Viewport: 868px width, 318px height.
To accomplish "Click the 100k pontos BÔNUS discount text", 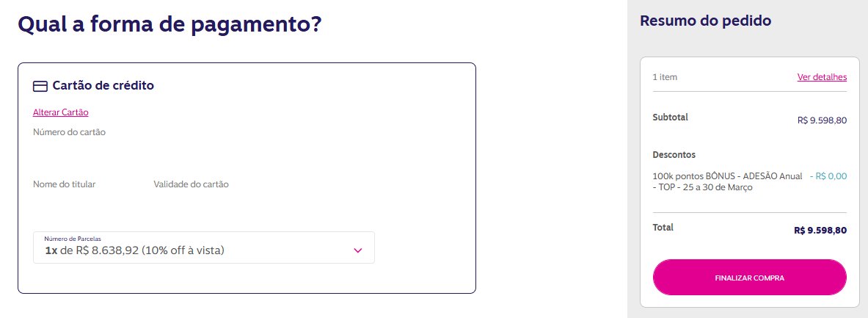I will click(x=727, y=181).
